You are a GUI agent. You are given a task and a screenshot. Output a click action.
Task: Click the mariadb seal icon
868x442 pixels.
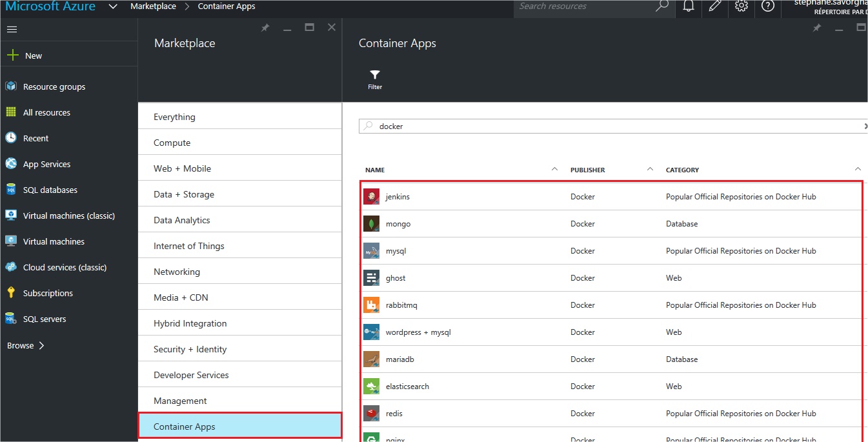tap(371, 359)
